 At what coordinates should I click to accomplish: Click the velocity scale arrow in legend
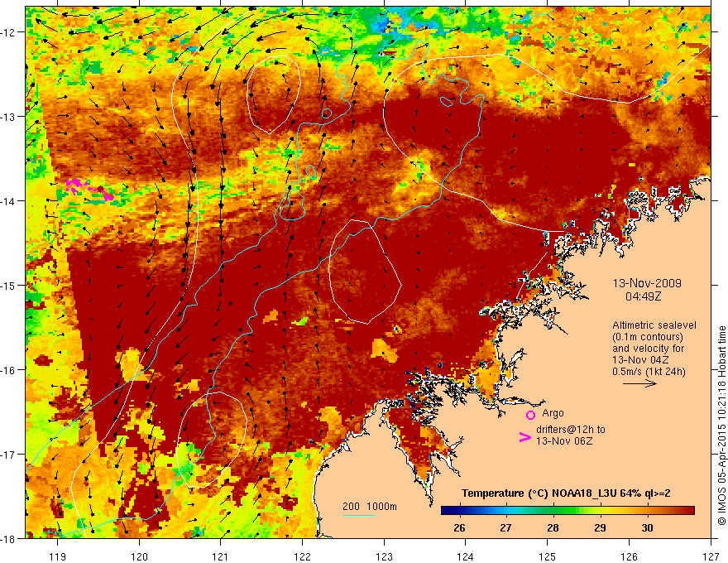(639, 383)
